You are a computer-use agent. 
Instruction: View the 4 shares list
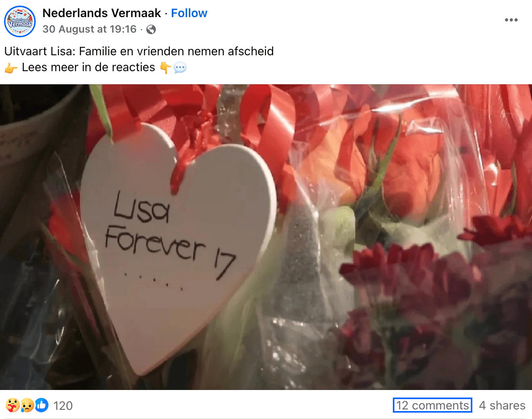502,405
